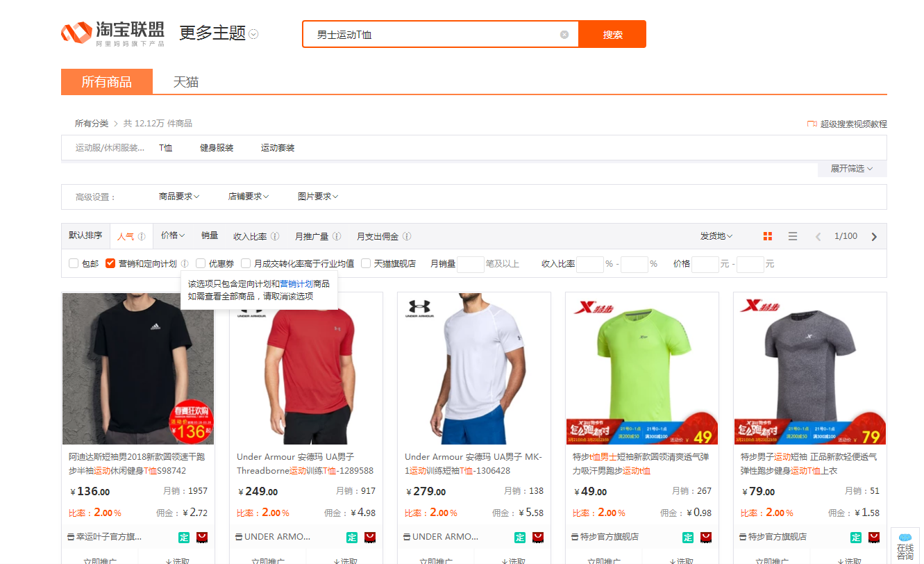Sort by 人气
924x564 pixels.
click(126, 236)
